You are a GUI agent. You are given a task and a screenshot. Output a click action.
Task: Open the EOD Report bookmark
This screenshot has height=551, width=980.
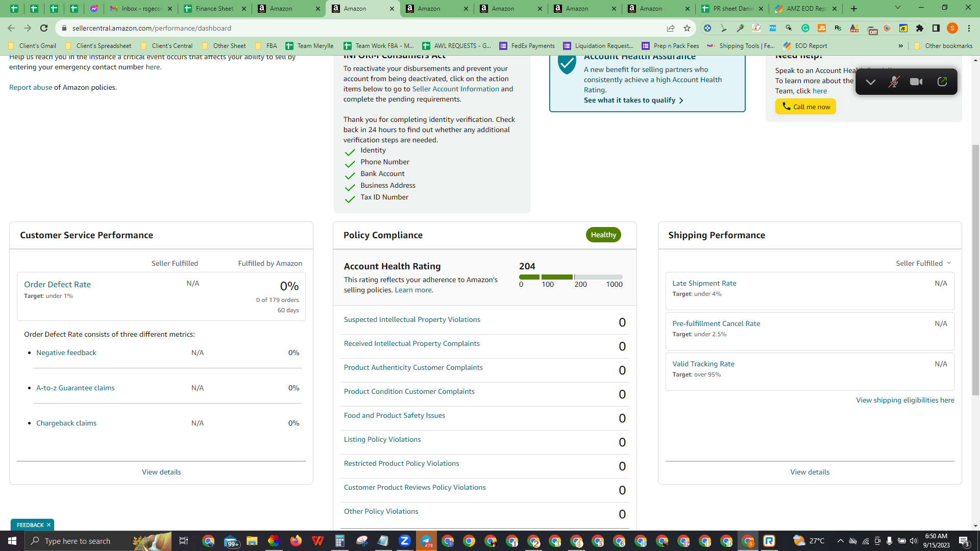805,46
